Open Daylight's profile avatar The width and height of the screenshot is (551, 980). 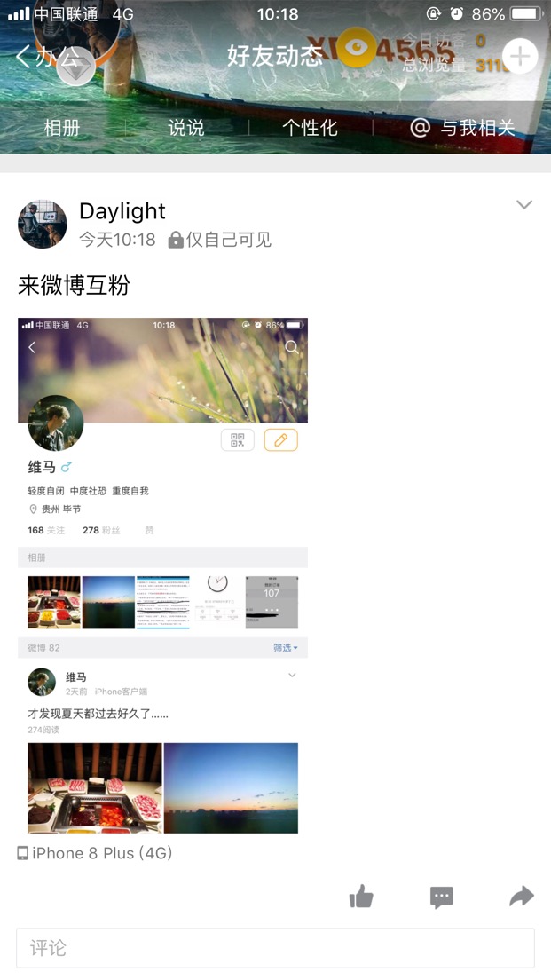coord(43,225)
